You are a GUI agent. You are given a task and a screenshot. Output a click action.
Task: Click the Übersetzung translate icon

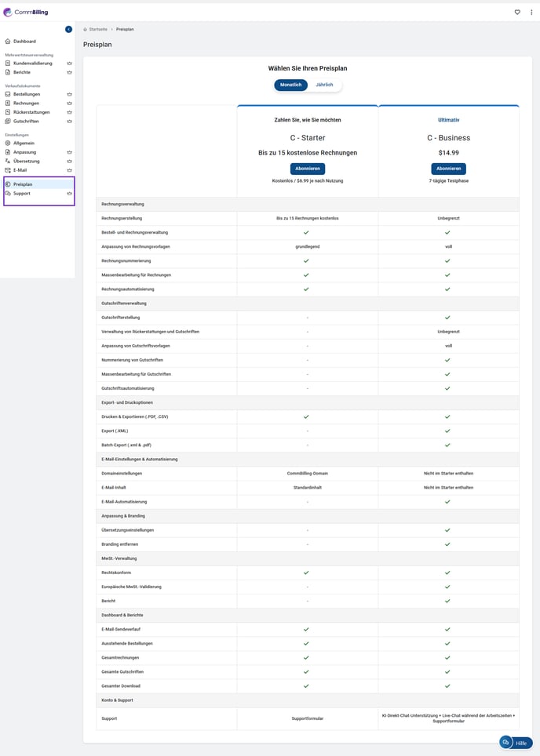coord(8,161)
